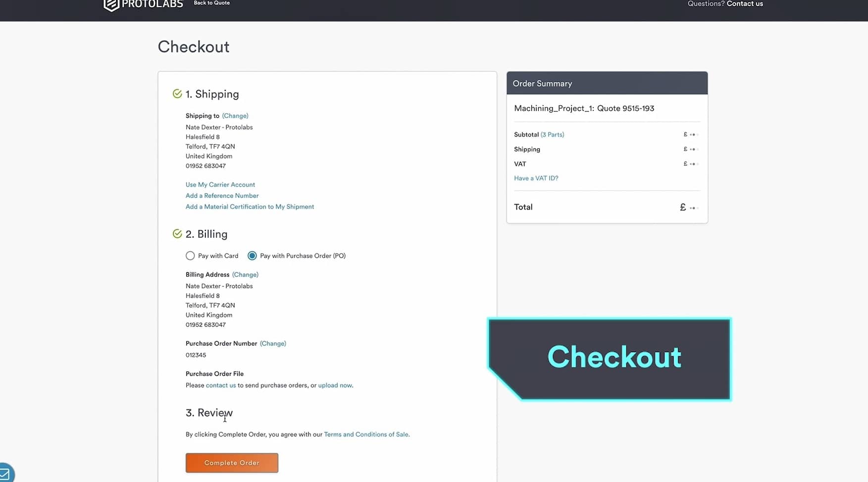Open Contact us in header
The width and height of the screenshot is (868, 482).
click(x=744, y=4)
